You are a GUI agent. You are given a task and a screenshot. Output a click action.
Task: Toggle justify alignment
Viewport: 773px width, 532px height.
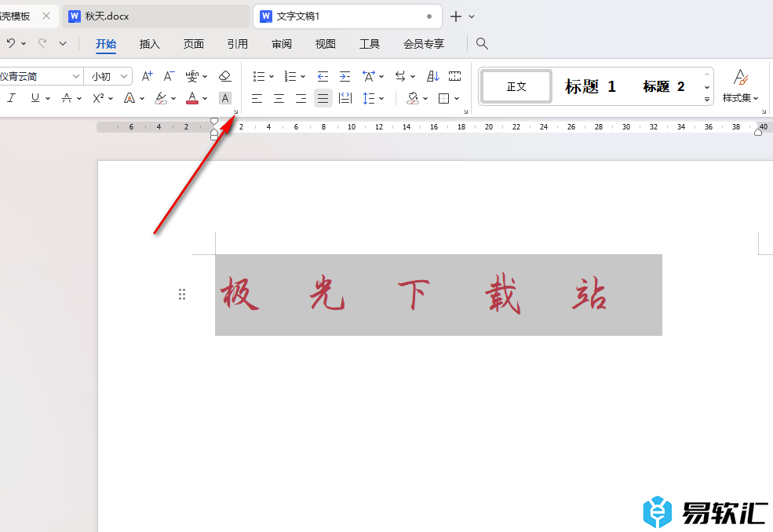tap(323, 99)
